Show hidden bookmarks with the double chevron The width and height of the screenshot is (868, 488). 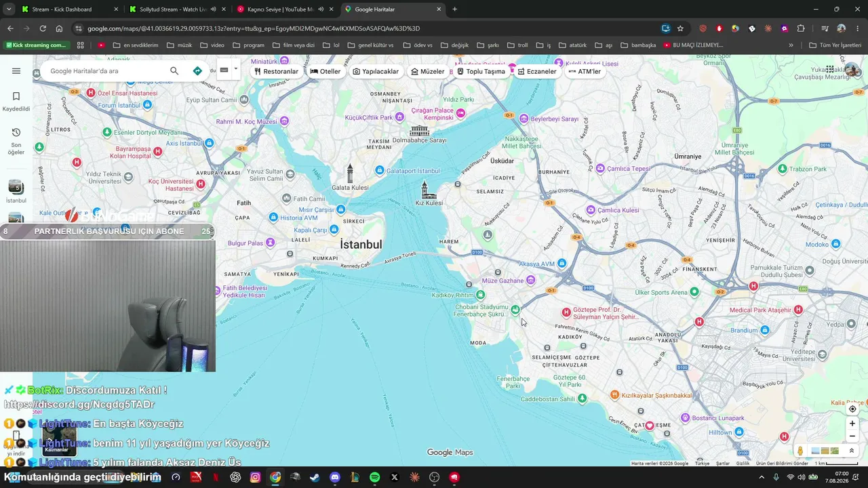pos(791,45)
